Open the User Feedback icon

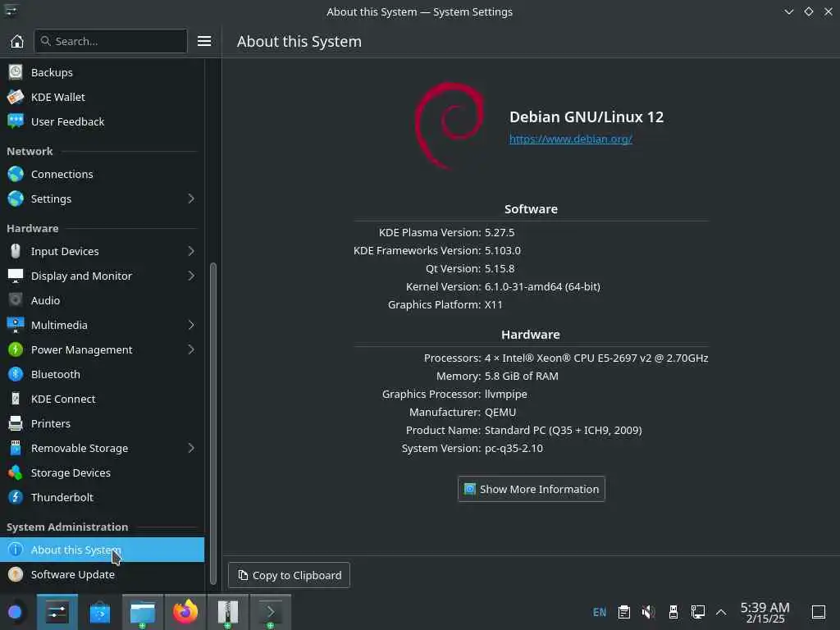coord(16,121)
